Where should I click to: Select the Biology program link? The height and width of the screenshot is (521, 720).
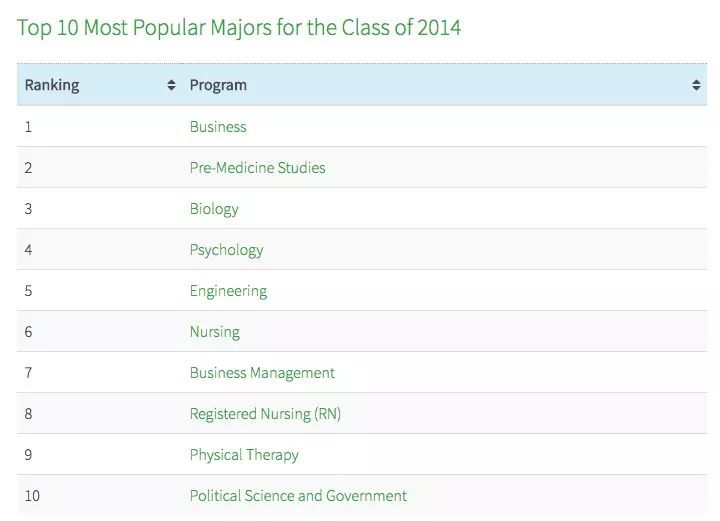[x=214, y=209]
